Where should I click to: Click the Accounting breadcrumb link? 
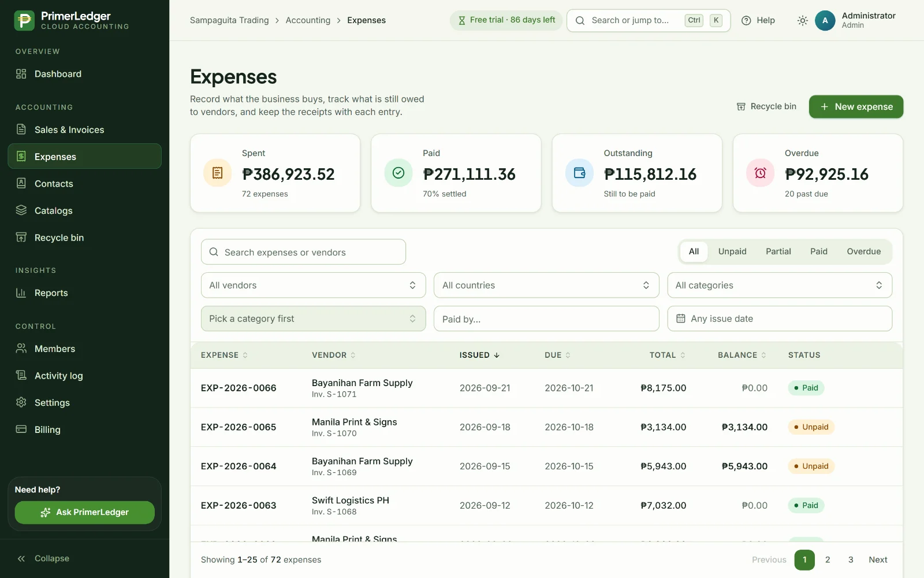tap(308, 20)
